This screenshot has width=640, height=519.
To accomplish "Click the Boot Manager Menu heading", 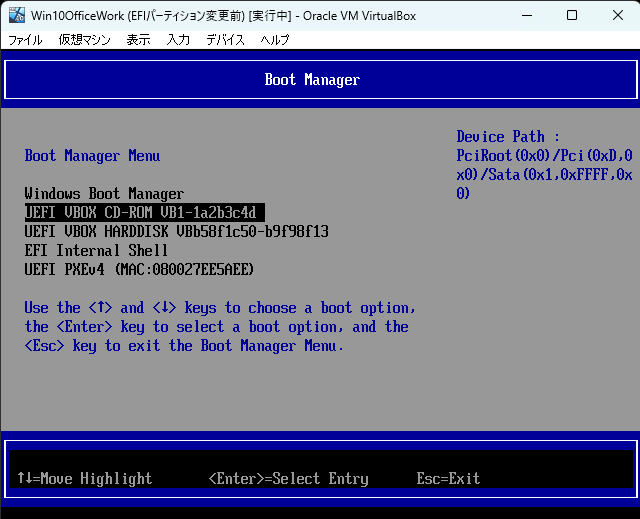I will tap(92, 156).
